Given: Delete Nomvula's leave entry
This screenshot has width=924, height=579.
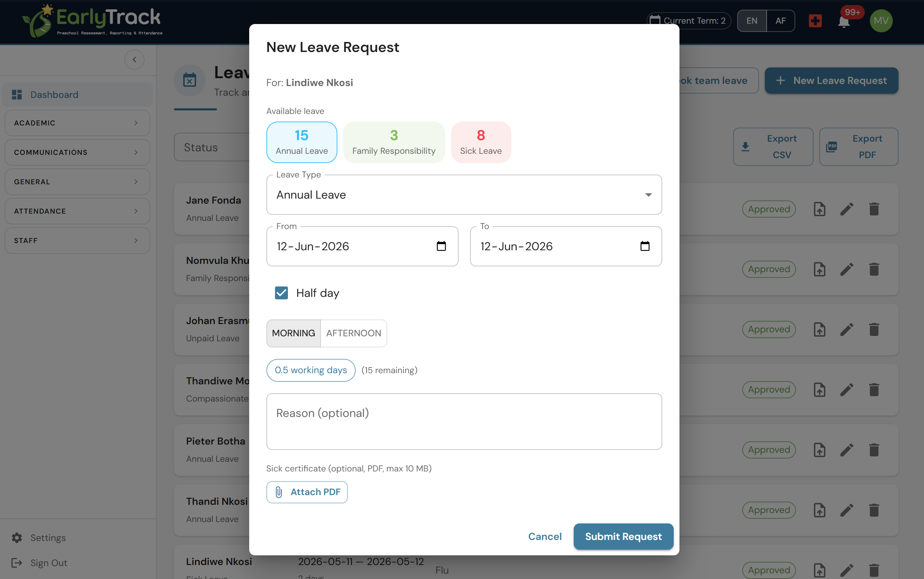Looking at the screenshot, I should [x=874, y=269].
